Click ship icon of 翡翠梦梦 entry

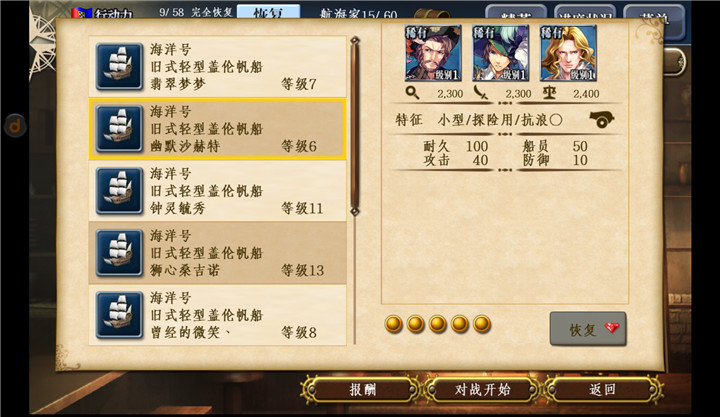click(119, 67)
